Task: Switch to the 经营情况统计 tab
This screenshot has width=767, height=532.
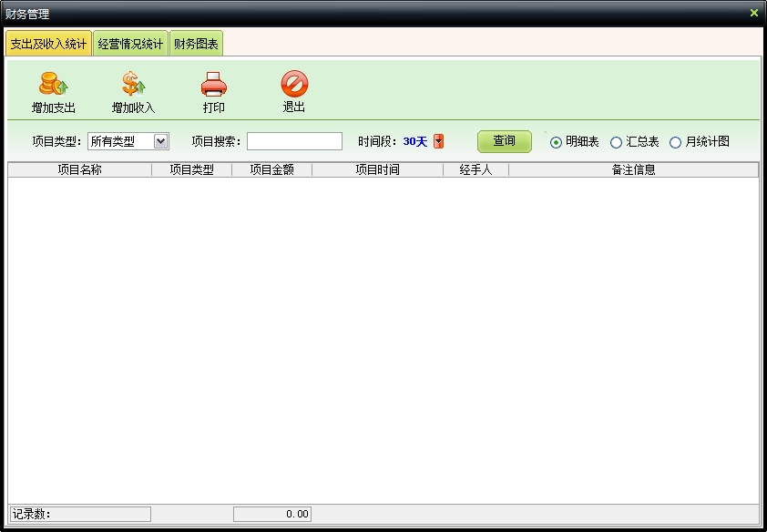Action: coord(130,44)
